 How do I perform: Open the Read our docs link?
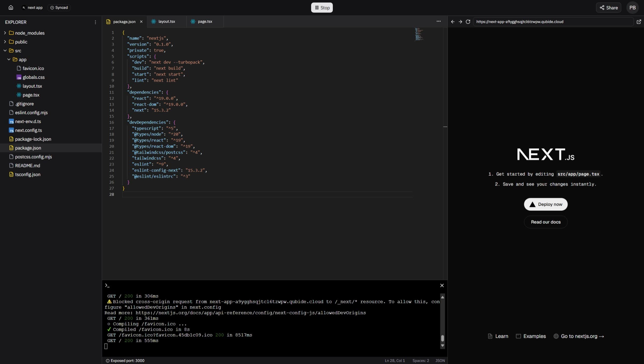tap(545, 222)
